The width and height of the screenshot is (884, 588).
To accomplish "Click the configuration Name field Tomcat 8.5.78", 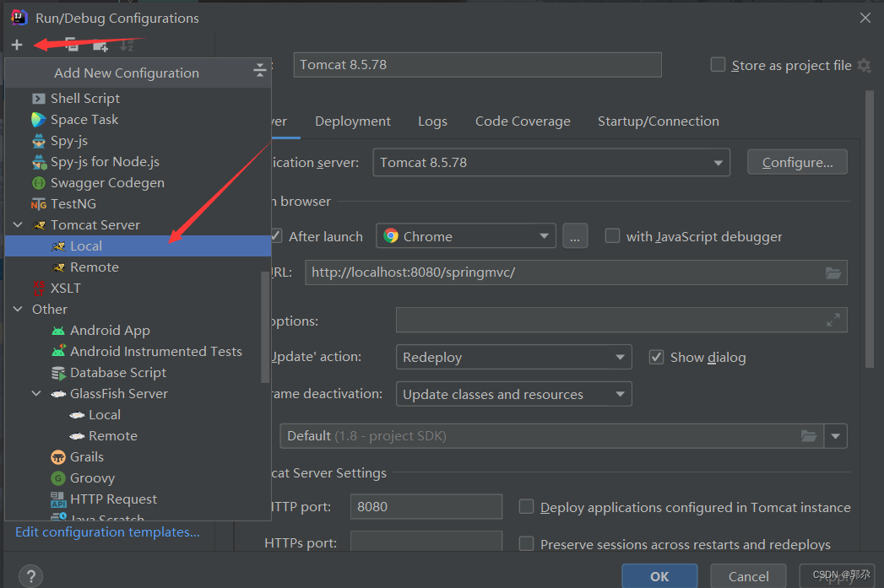I will [x=477, y=65].
